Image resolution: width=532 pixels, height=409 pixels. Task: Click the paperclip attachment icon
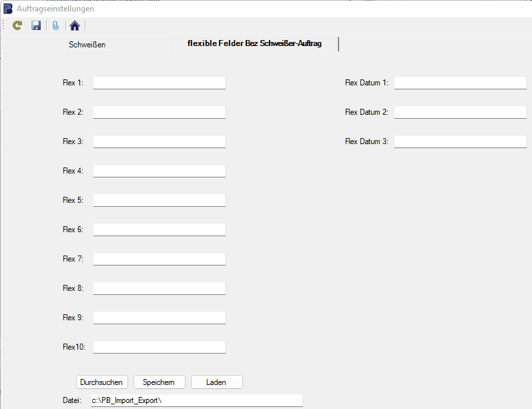tap(56, 25)
